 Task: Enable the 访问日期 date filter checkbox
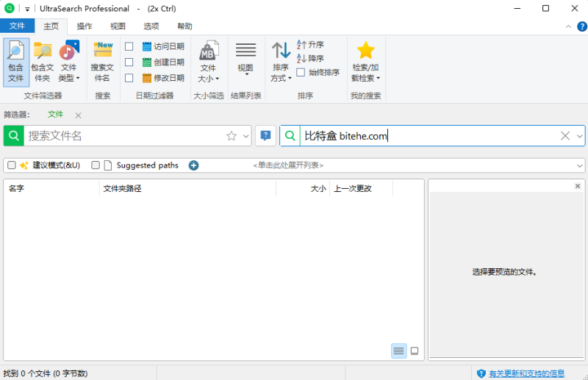(x=129, y=46)
